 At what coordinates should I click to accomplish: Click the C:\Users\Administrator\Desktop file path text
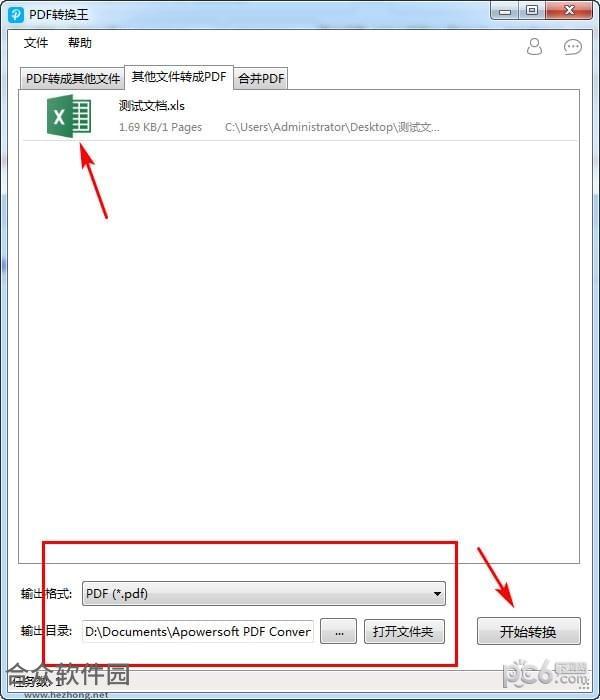(x=332, y=127)
